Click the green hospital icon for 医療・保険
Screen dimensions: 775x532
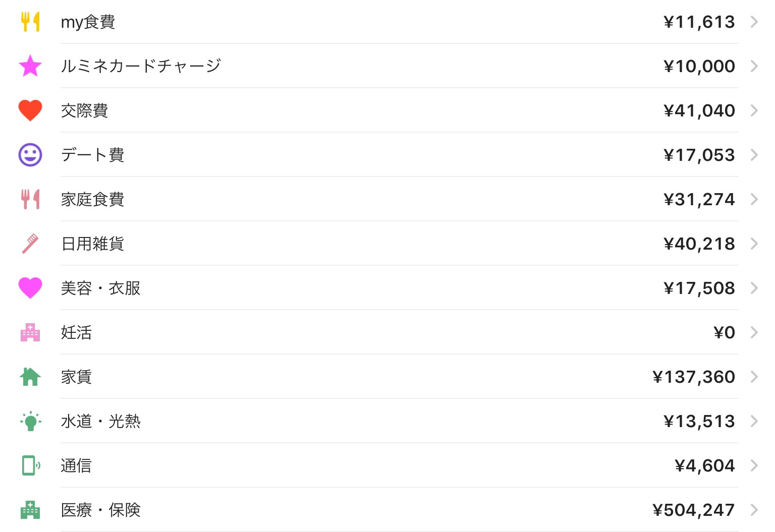pos(30,510)
